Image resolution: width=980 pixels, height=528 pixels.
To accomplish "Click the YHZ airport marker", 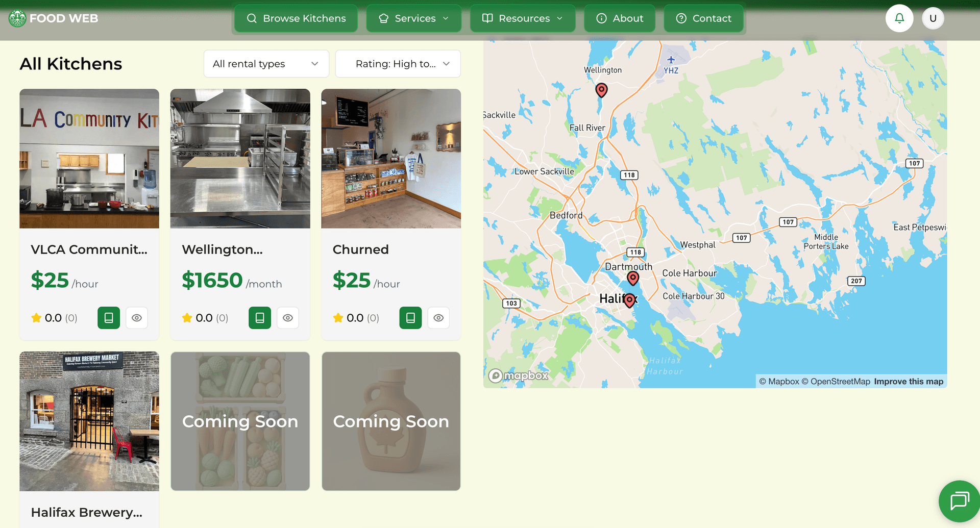I will (671, 65).
